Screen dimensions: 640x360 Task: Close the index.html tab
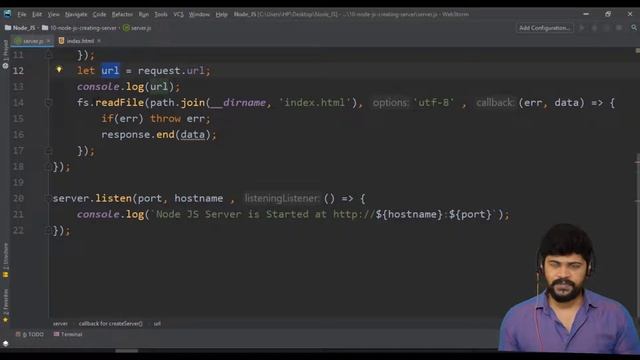99,41
